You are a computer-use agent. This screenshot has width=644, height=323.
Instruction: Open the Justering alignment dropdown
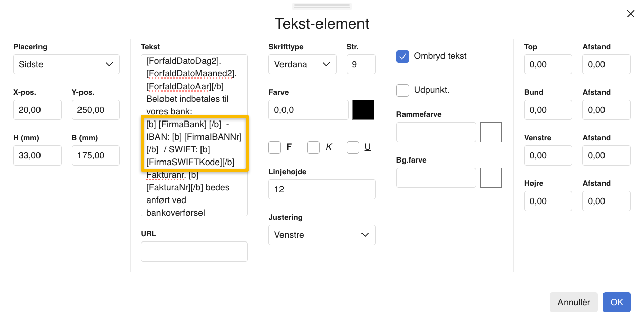[x=322, y=235]
